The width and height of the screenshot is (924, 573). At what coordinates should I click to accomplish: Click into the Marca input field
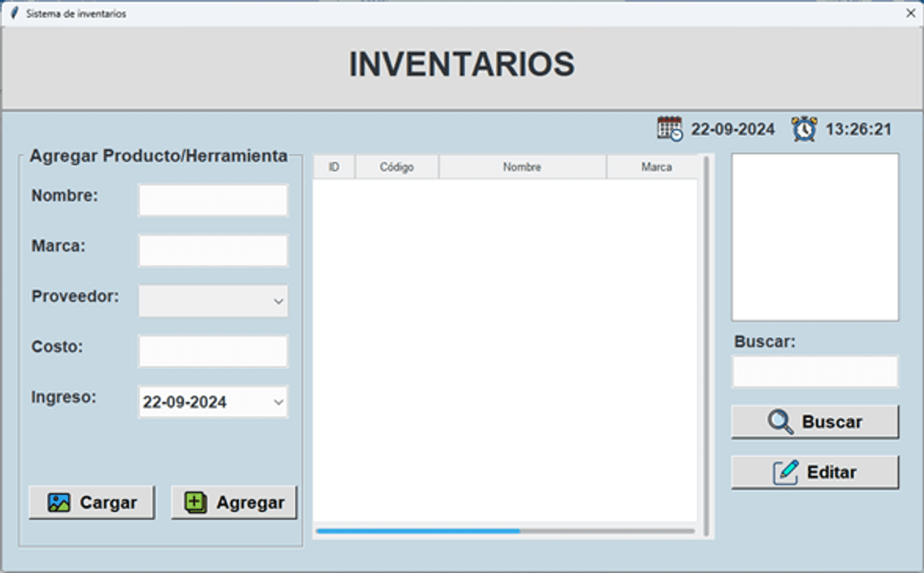213,251
